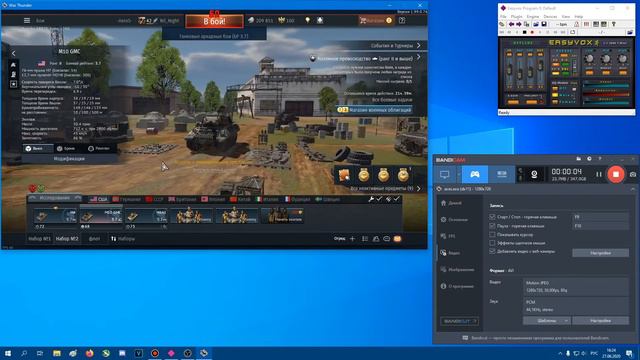The width and height of the screenshot is (640, 360).
Task: Select the США nation tab
Action: [x=98, y=199]
